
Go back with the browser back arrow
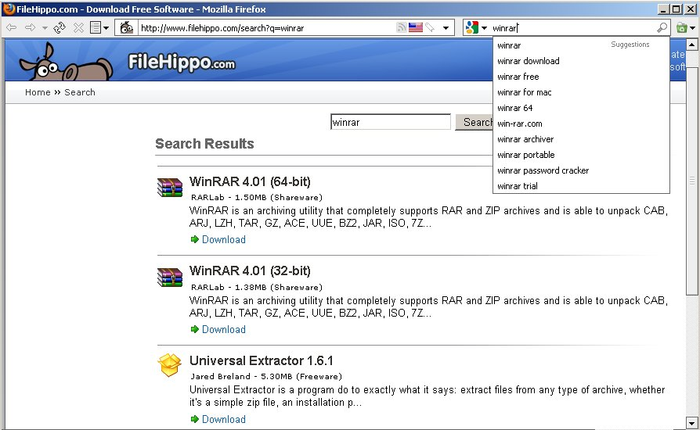12,28
